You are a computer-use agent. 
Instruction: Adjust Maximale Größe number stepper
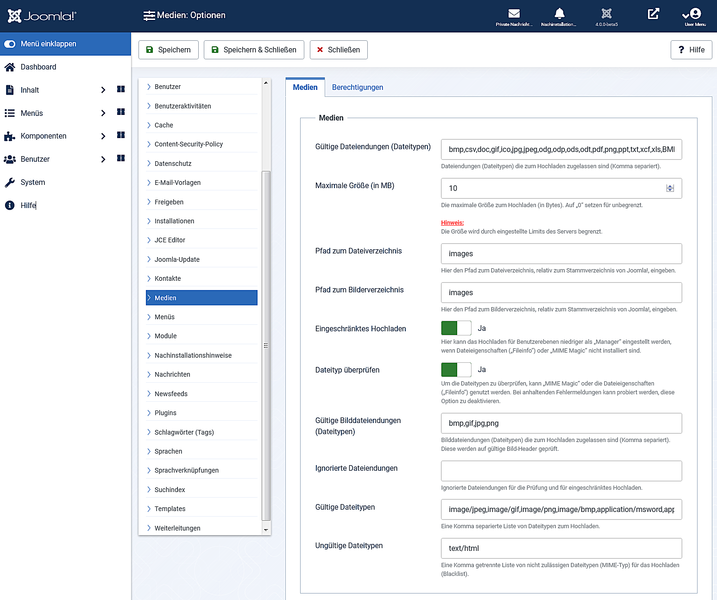pyautogui.click(x=670, y=188)
